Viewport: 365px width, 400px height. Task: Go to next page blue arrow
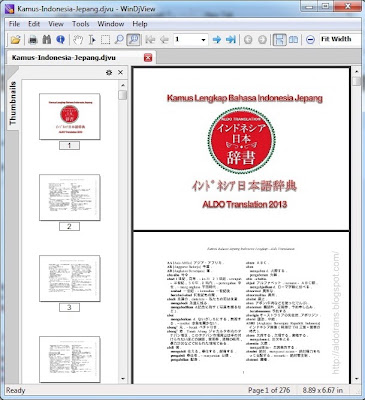click(x=217, y=40)
